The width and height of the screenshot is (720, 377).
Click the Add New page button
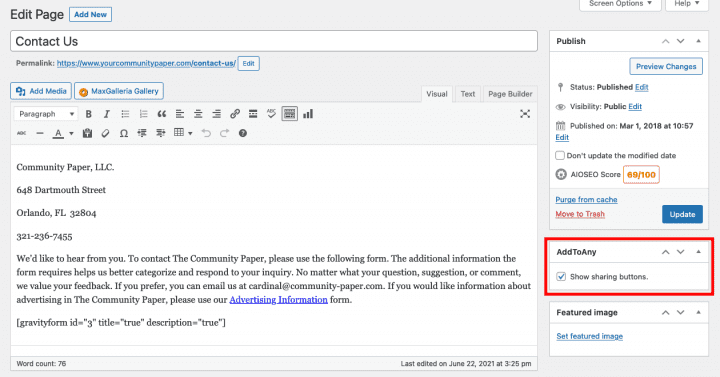(90, 14)
